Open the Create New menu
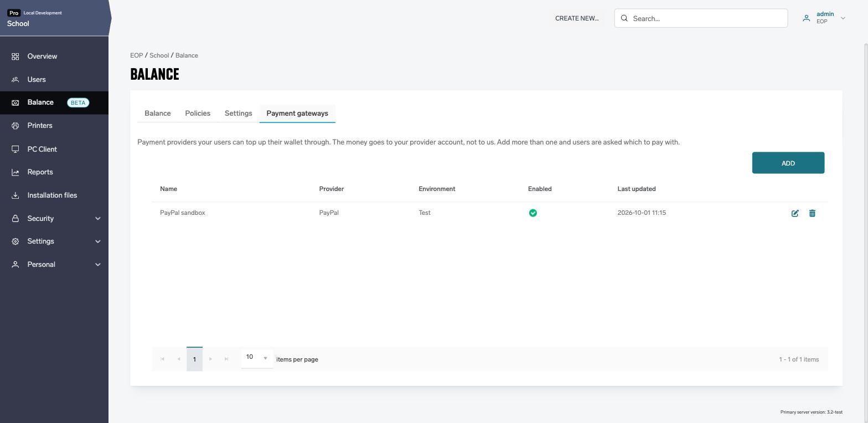 pos(577,18)
